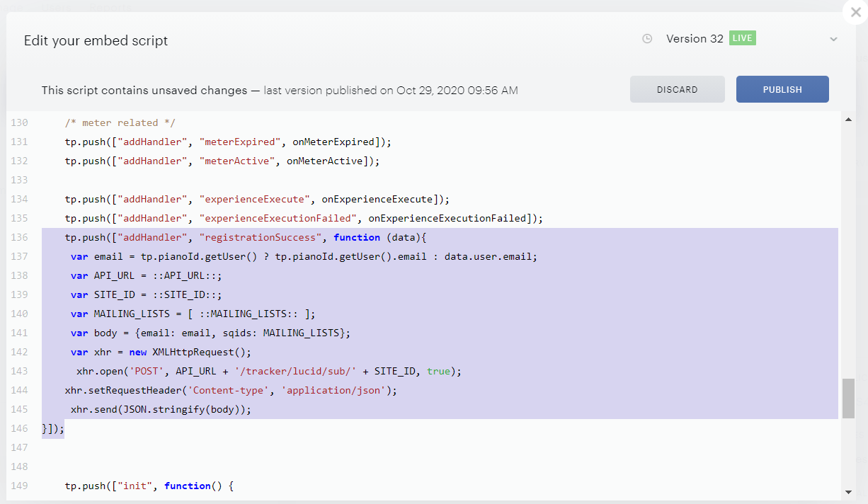Click the vertical scrollbar thumb
868x504 pixels.
click(848, 398)
